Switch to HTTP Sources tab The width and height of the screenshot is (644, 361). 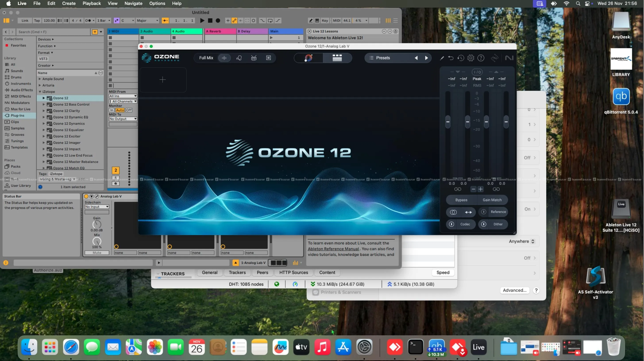[x=293, y=272]
